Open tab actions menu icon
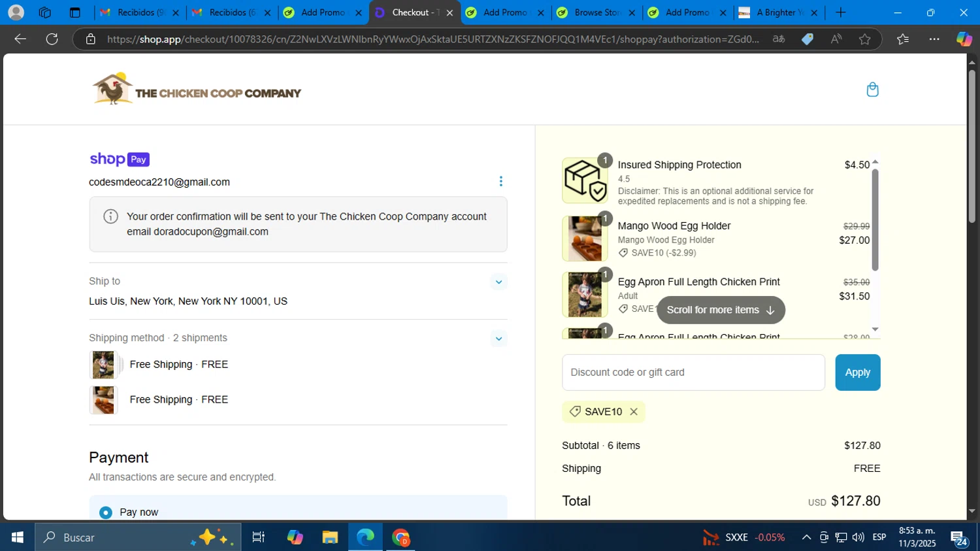Viewport: 980px width, 551px height. pyautogui.click(x=75, y=12)
